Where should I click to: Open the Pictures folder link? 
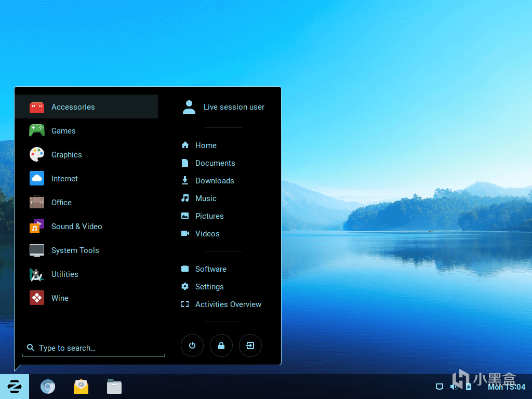point(209,216)
